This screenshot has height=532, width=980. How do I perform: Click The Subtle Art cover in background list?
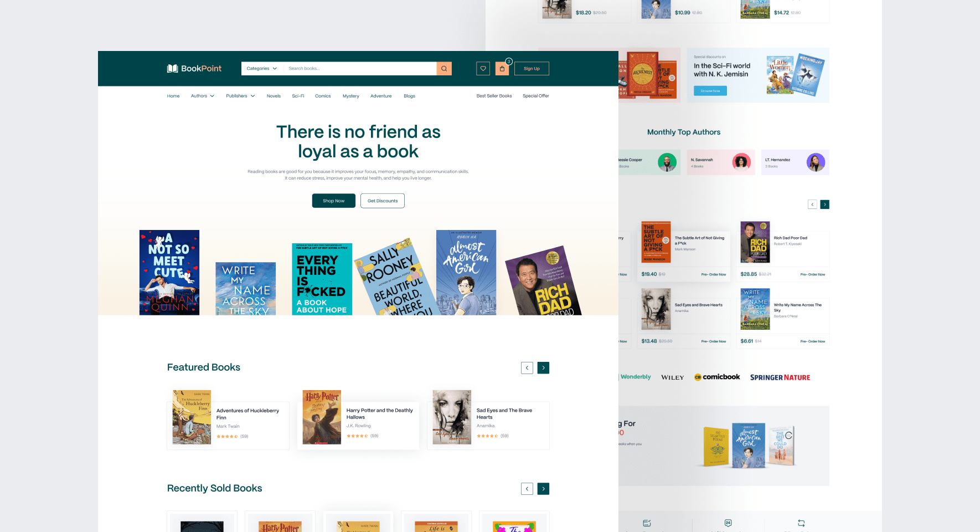(x=656, y=242)
